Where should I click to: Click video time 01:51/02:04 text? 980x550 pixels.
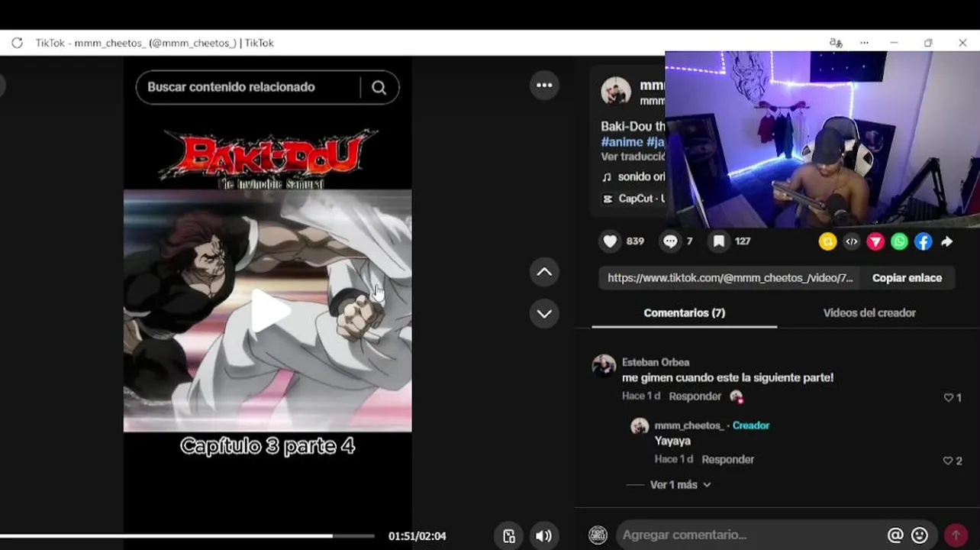click(x=417, y=536)
